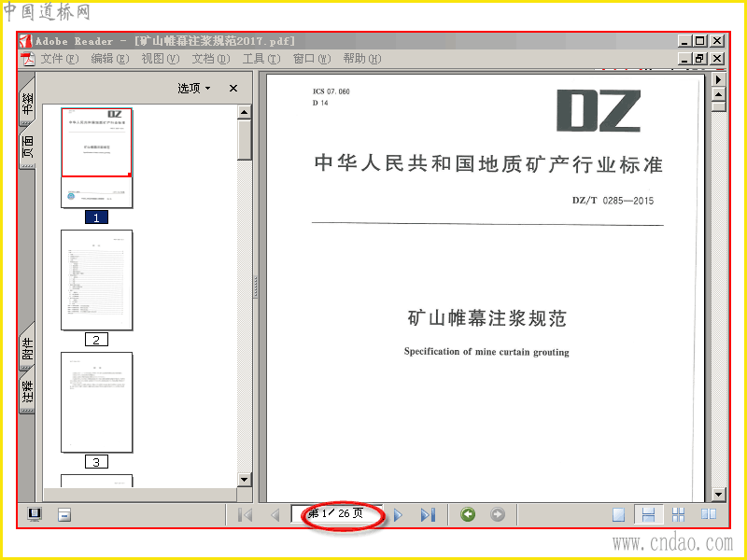This screenshot has height=560, width=747.
Task: Go to first page button
Action: tap(245, 515)
